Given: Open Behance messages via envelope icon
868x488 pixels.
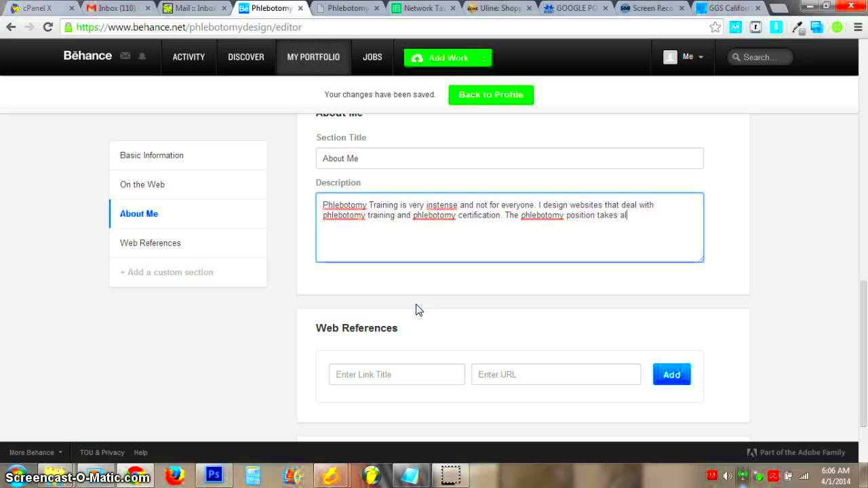Looking at the screenshot, I should pos(125,56).
